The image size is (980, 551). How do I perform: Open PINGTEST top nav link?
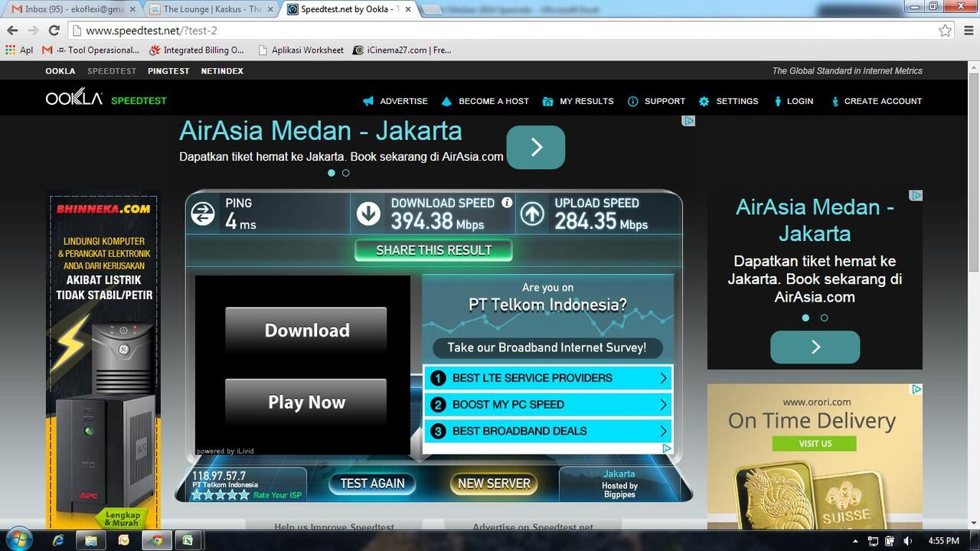point(168,70)
